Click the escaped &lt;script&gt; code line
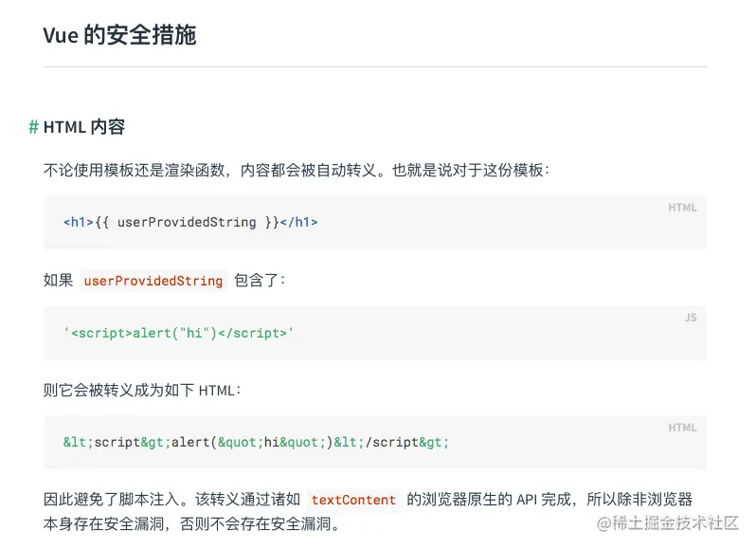This screenshot has height=549, width=756. (256, 443)
